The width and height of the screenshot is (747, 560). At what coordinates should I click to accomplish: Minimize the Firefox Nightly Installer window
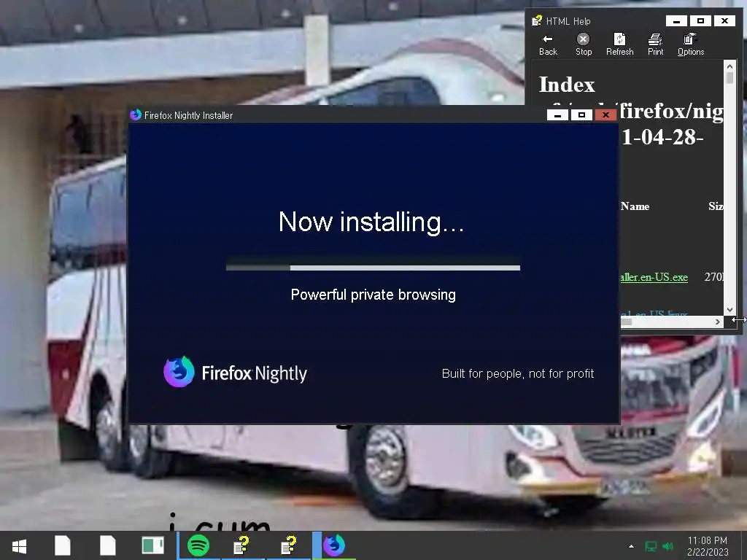(557, 114)
